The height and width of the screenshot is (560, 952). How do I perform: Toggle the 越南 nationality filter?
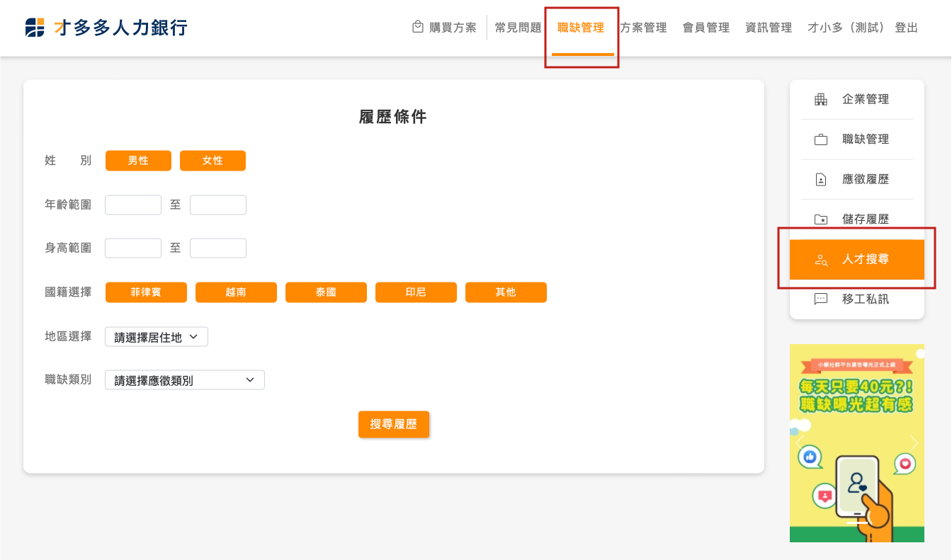(236, 292)
